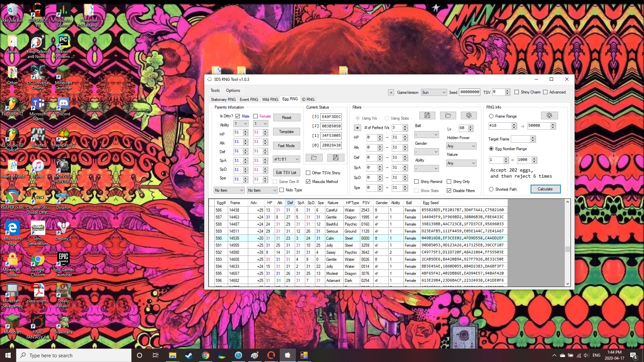The height and width of the screenshot is (362, 644).
Task: Switch to ID RNG tab
Action: tap(308, 100)
